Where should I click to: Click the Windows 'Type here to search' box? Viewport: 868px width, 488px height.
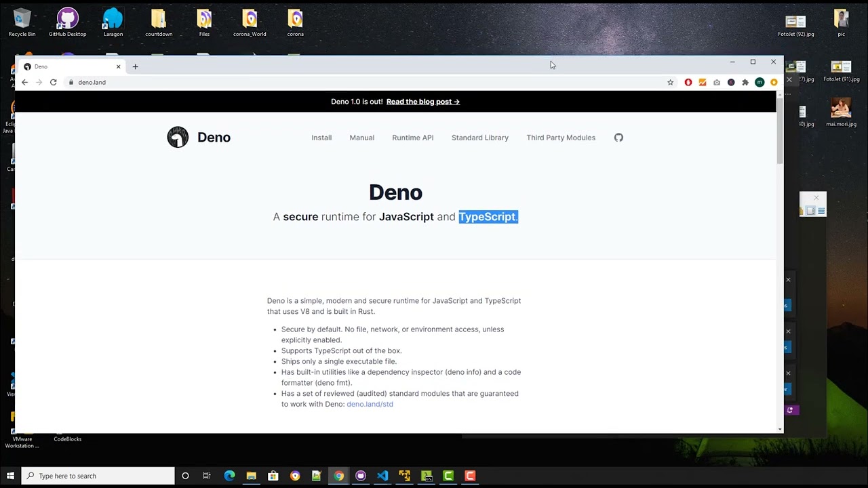click(98, 476)
